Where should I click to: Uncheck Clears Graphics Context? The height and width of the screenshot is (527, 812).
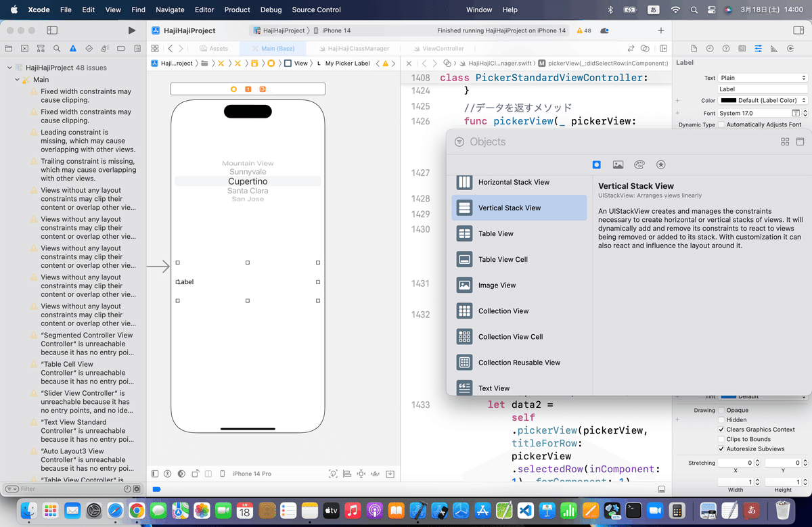(x=721, y=430)
